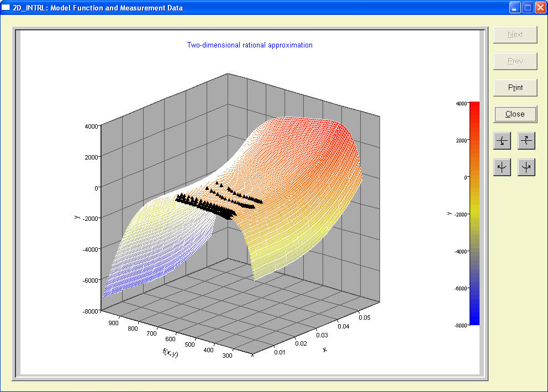Click the blue end of the color scale bar
This screenshot has height=392, width=548.
[474, 319]
